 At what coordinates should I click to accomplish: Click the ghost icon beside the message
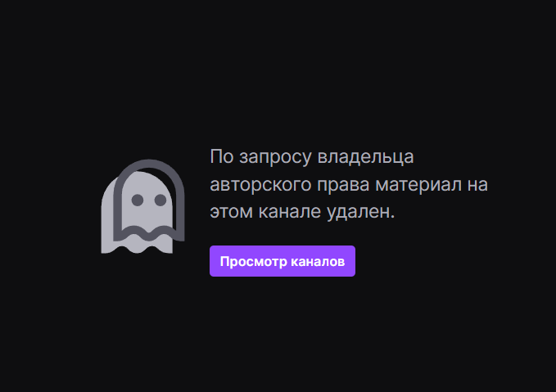143,206
